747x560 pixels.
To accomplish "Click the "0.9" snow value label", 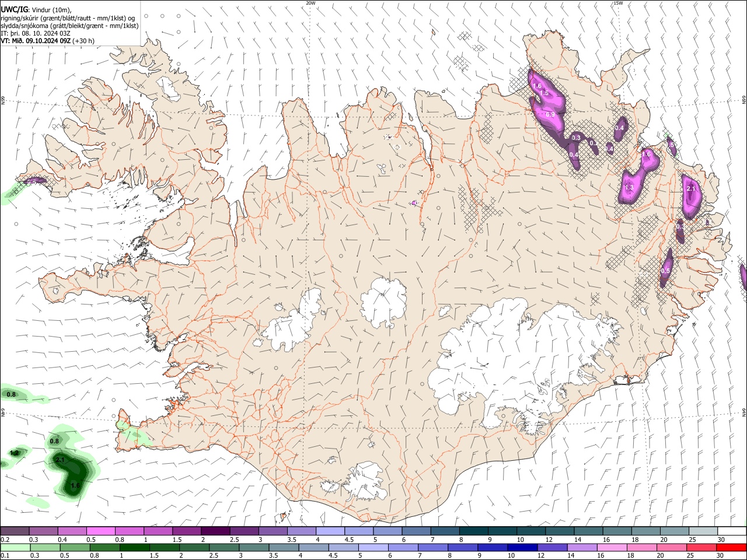I will [x=550, y=115].
